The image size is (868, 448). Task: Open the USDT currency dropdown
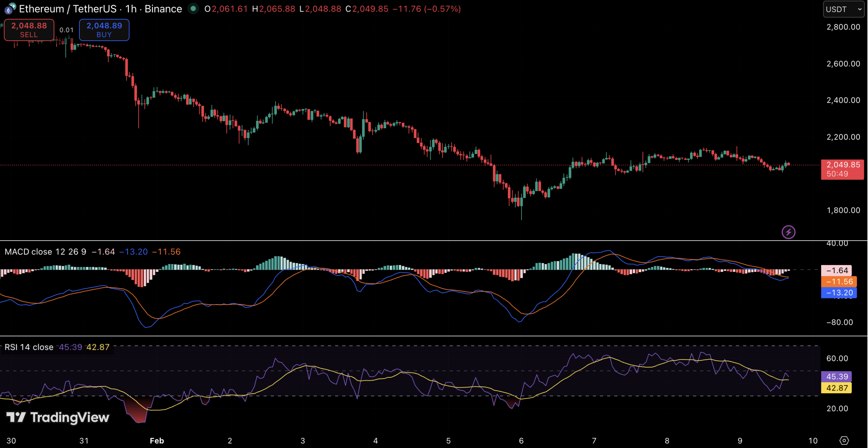(x=843, y=9)
